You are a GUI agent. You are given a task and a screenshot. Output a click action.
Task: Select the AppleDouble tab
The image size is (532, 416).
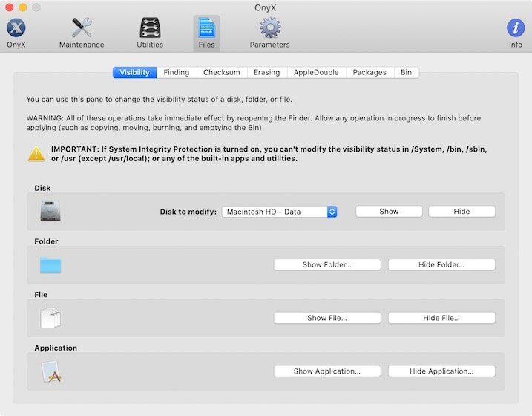click(316, 73)
